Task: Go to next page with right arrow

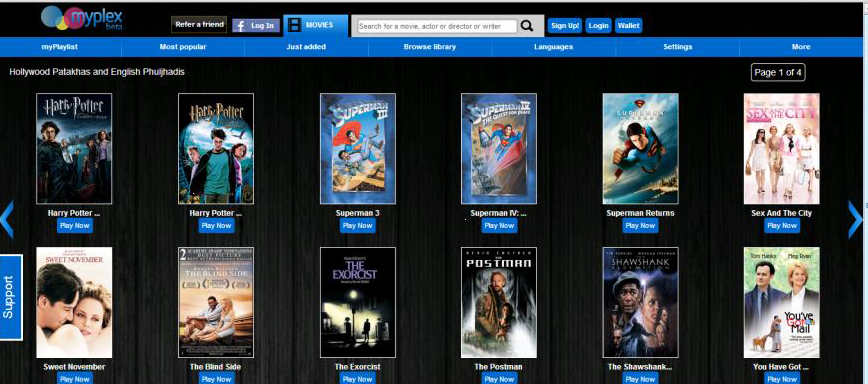Action: pos(855,220)
